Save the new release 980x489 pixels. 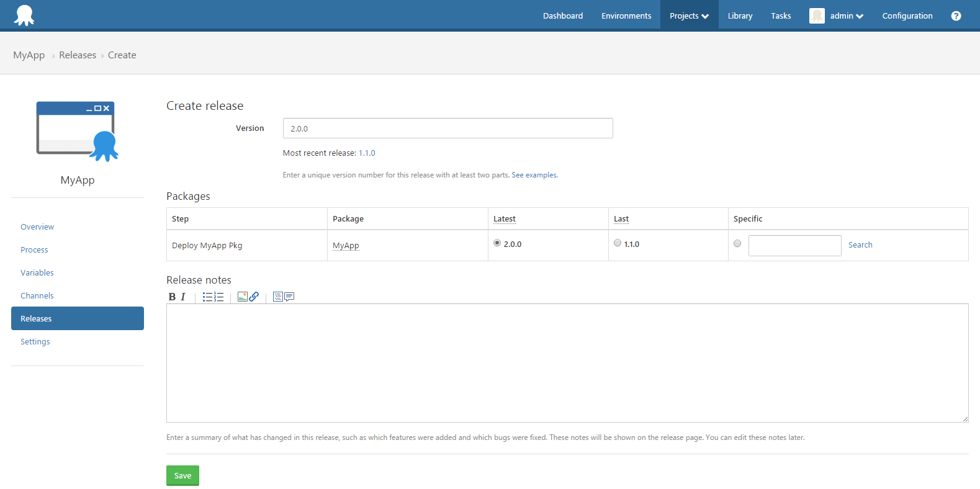click(x=182, y=475)
